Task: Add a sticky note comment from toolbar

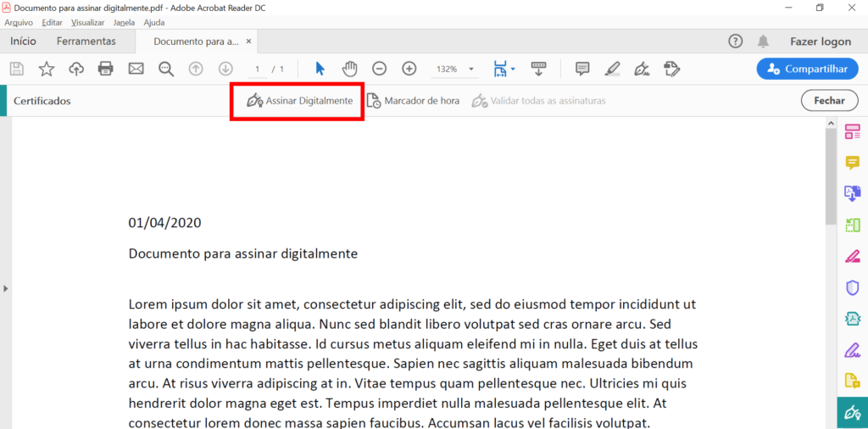Action: (582, 69)
